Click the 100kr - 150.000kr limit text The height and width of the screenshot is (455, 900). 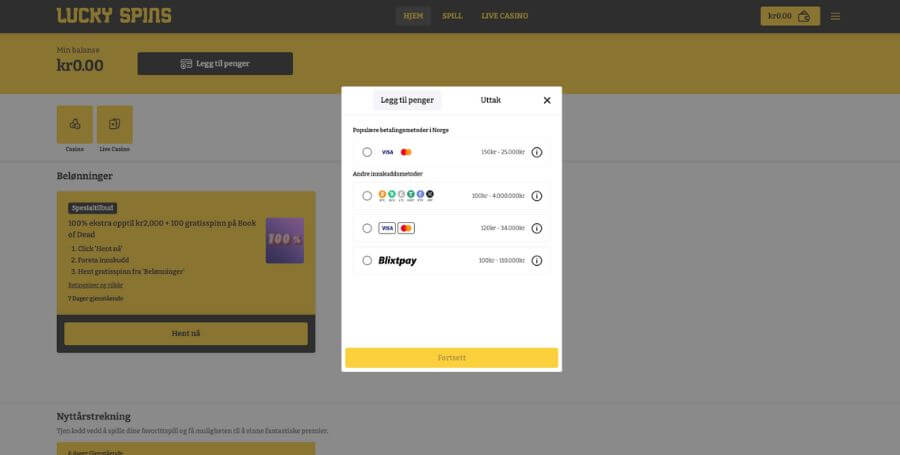[502, 260]
